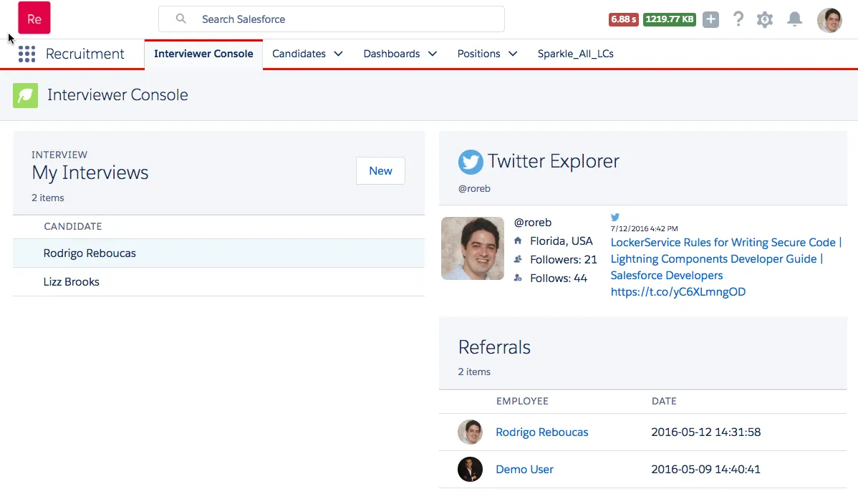Viewport: 858px width, 504px height.
Task: Expand the Positions tab dropdown chevron
Action: 513,54
